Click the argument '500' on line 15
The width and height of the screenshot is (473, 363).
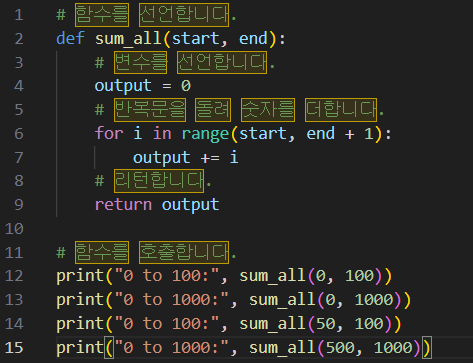(x=339, y=348)
